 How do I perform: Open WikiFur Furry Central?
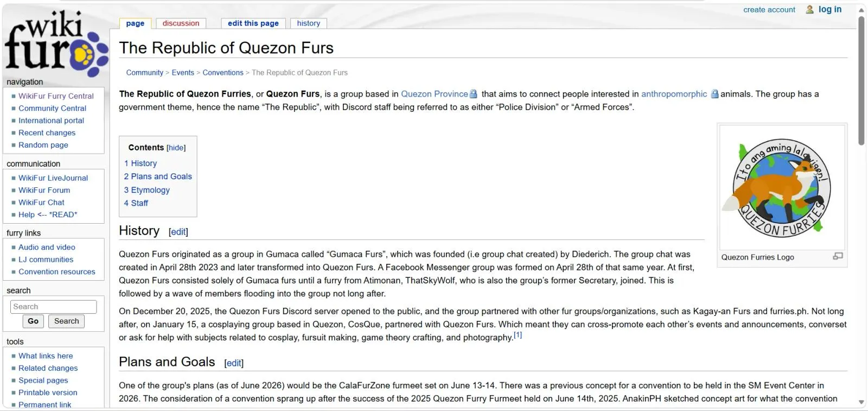point(56,96)
